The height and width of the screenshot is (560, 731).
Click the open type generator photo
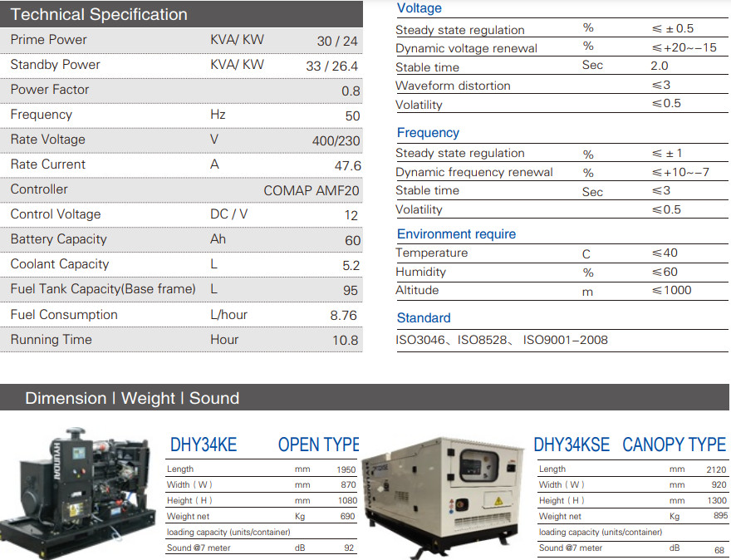coord(78,493)
